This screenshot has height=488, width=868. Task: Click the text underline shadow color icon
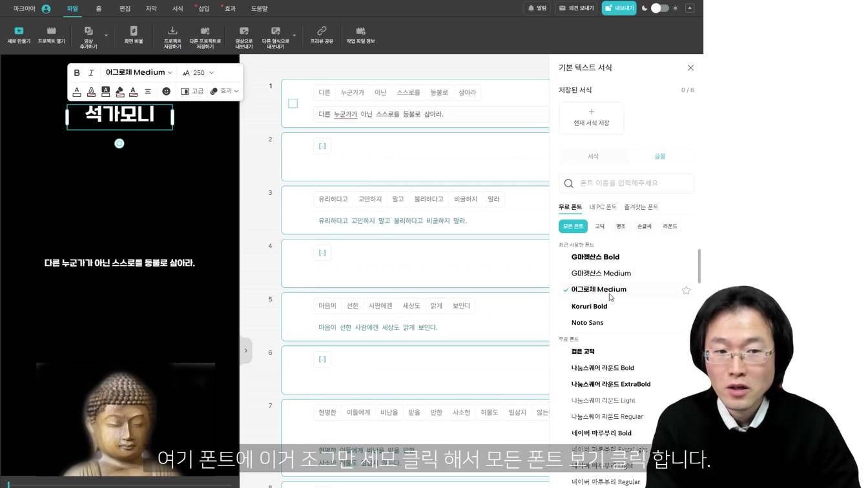pyautogui.click(x=133, y=92)
